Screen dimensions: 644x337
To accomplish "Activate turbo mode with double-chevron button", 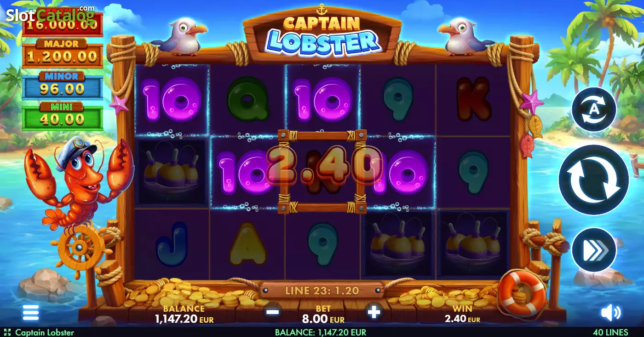I will tap(593, 250).
